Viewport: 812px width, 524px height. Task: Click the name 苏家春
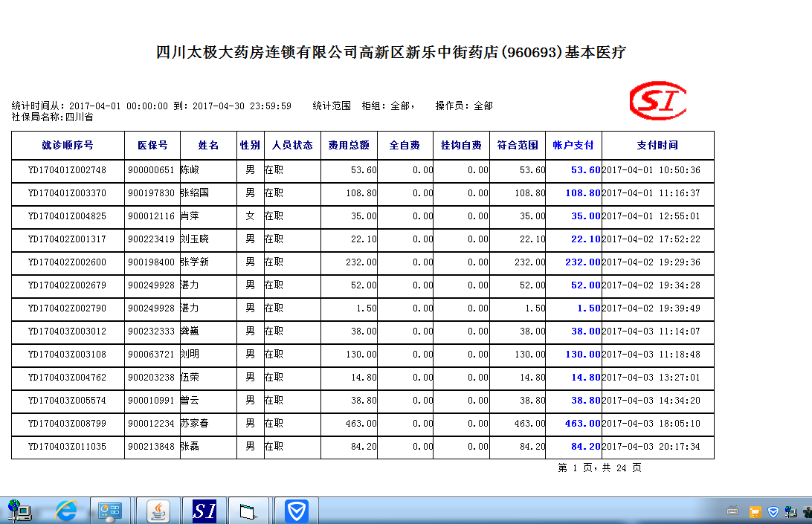coord(195,424)
